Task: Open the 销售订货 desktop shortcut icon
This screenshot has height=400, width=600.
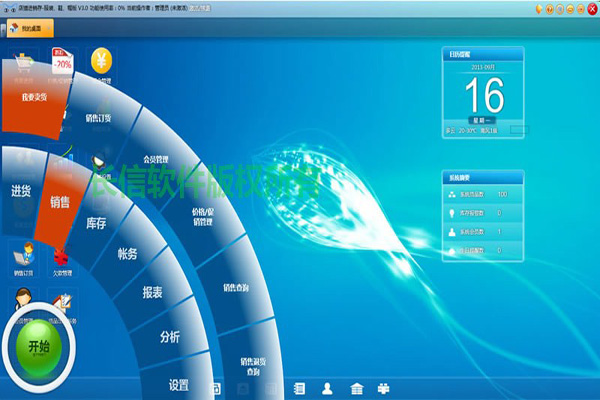Action: (x=24, y=258)
